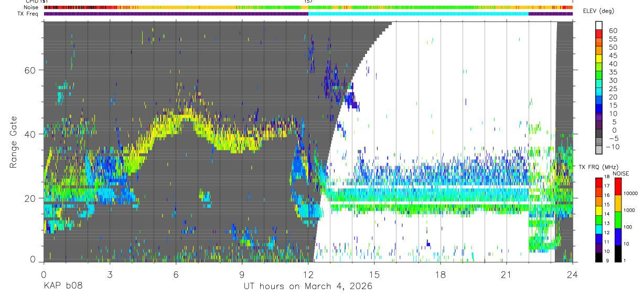Select the yellow swatch in the ELEV colorbar
Viewport: 644px width, 297px height.
[x=599, y=59]
